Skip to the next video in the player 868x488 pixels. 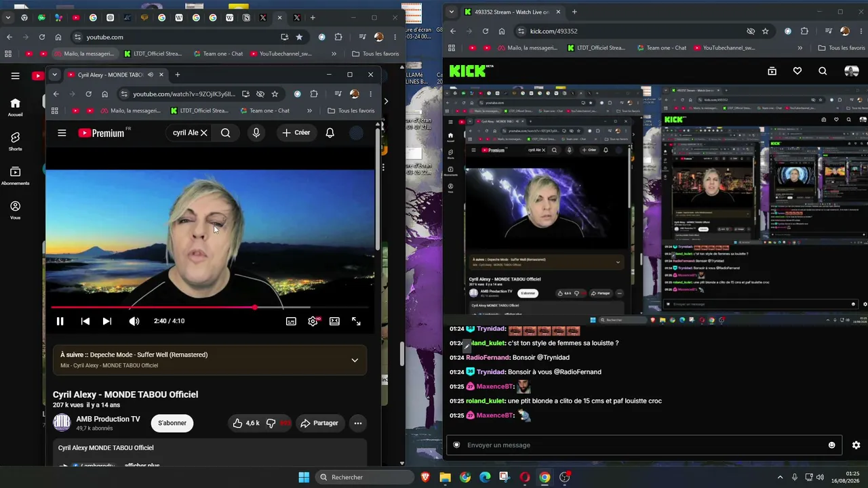[x=107, y=321]
